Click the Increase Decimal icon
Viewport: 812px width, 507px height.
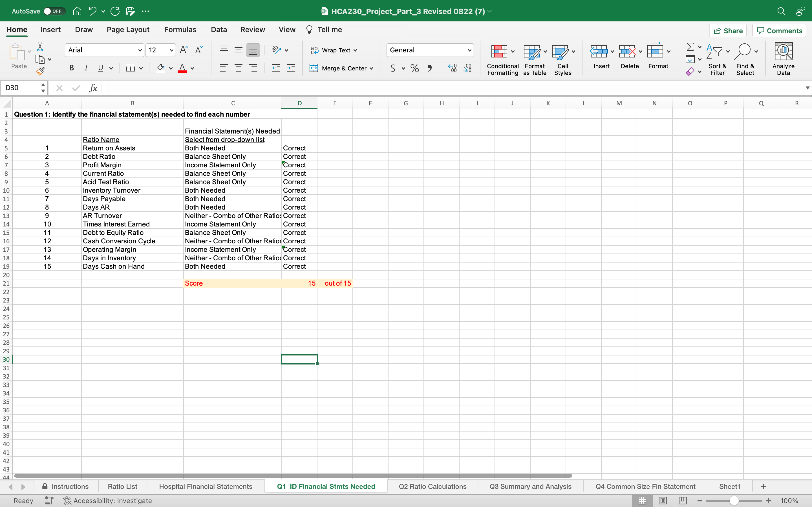click(452, 68)
